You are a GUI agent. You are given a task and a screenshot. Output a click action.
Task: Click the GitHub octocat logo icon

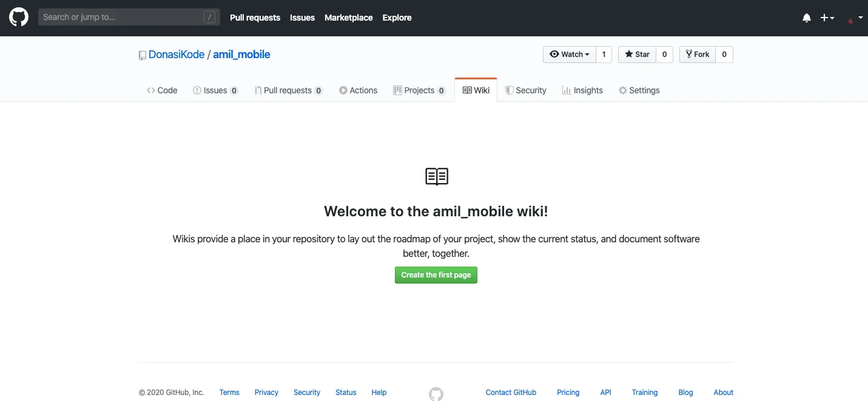click(x=18, y=17)
